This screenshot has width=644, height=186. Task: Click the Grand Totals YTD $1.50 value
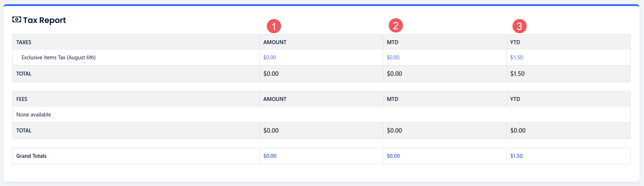tap(516, 156)
